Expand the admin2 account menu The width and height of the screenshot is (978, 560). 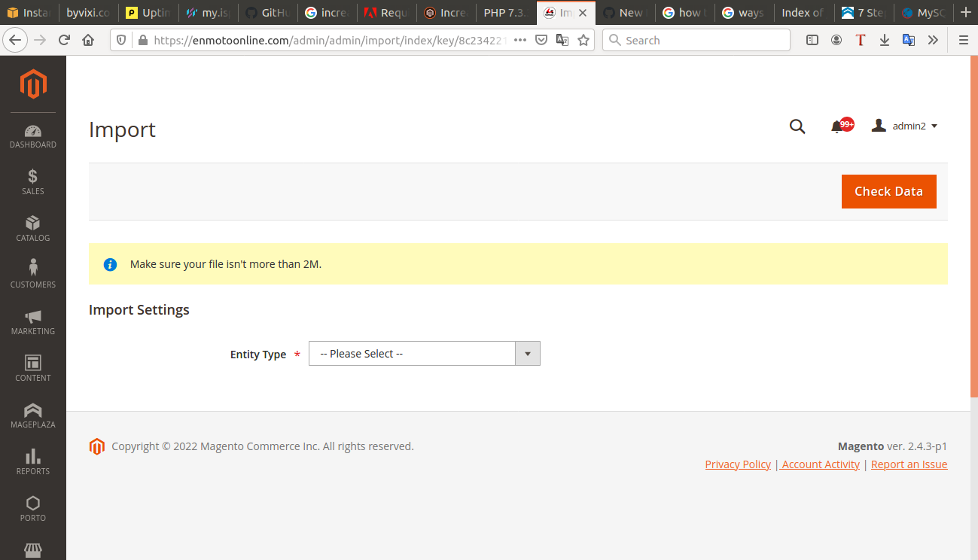pyautogui.click(x=904, y=125)
